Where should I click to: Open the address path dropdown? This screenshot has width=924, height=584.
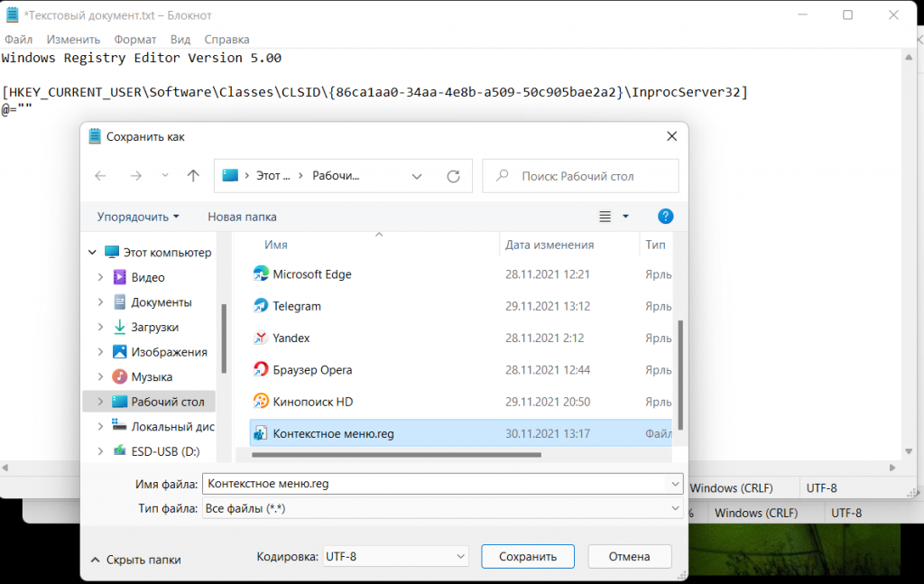tap(417, 176)
